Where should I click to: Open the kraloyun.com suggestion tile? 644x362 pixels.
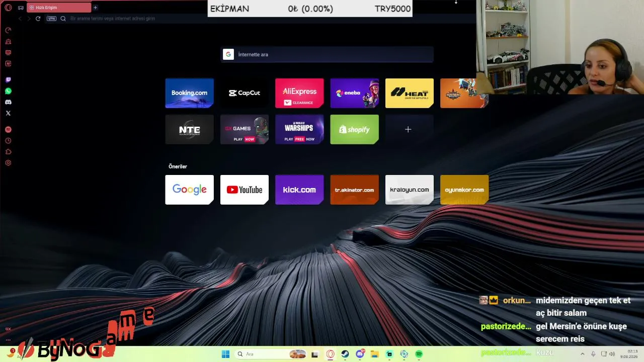tap(410, 190)
